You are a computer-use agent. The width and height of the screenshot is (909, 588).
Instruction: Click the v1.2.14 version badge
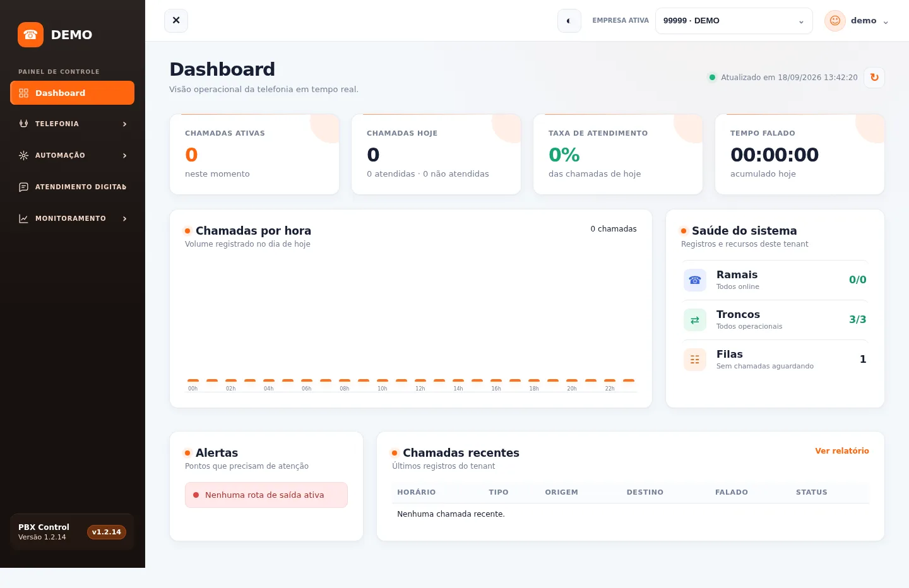pos(106,532)
